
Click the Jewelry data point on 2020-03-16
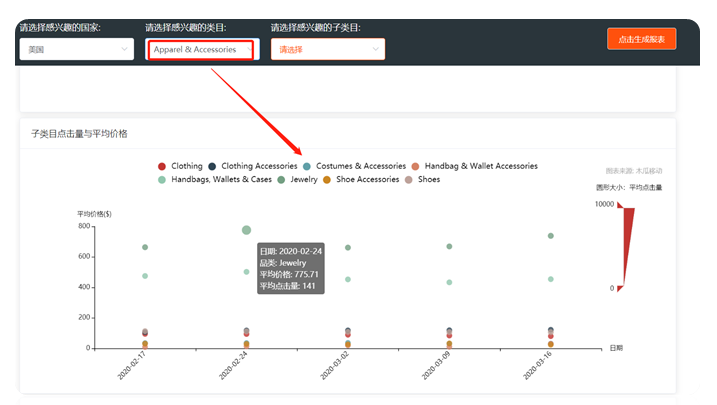coord(550,236)
